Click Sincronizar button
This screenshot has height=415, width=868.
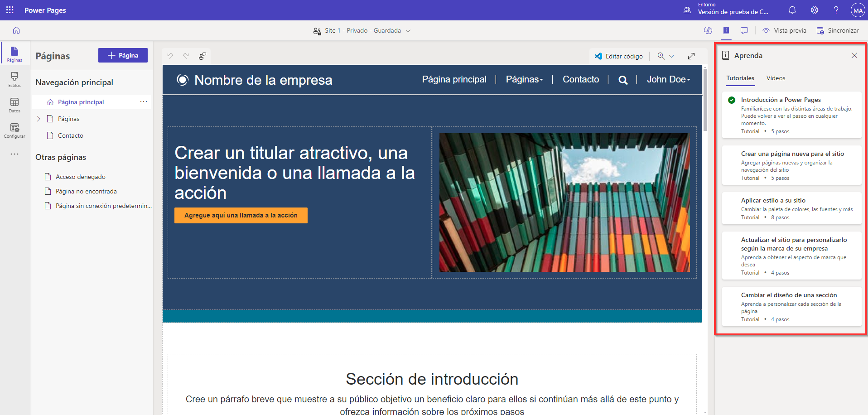(838, 30)
